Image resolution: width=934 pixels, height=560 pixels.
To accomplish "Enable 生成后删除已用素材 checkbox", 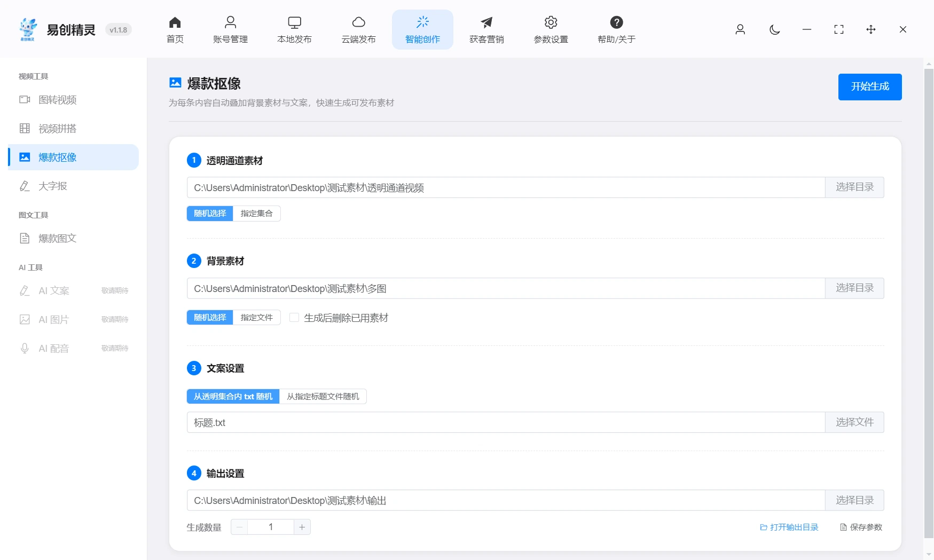I will point(294,318).
